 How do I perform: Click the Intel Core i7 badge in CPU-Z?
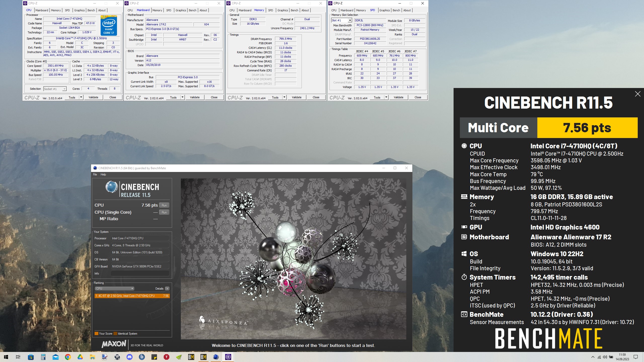109,25
